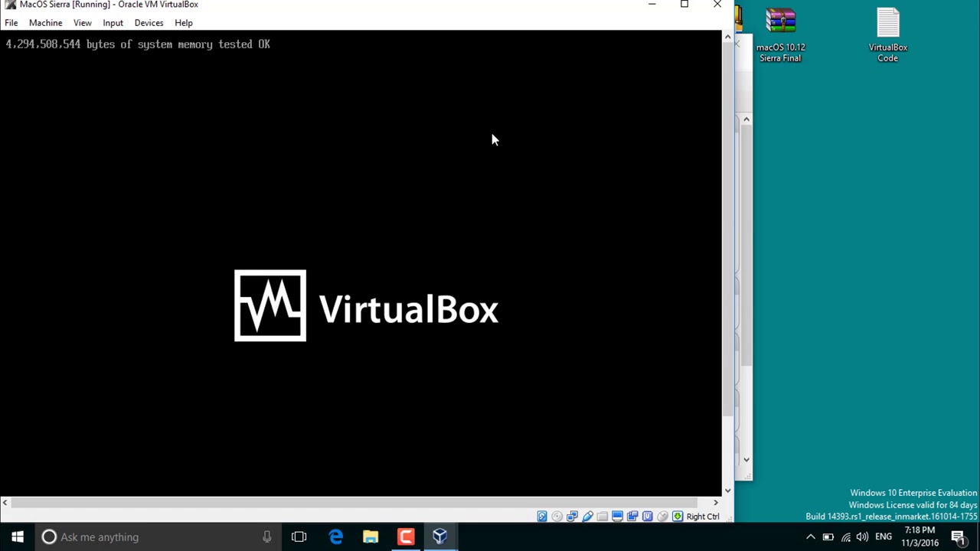This screenshot has height=551, width=980.
Task: Open Task View on the taskbar
Action: pos(299,537)
